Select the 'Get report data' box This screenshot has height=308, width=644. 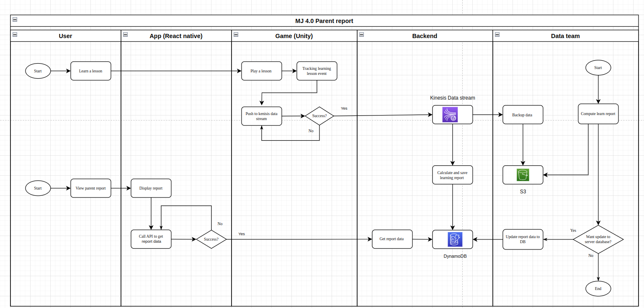392,239
